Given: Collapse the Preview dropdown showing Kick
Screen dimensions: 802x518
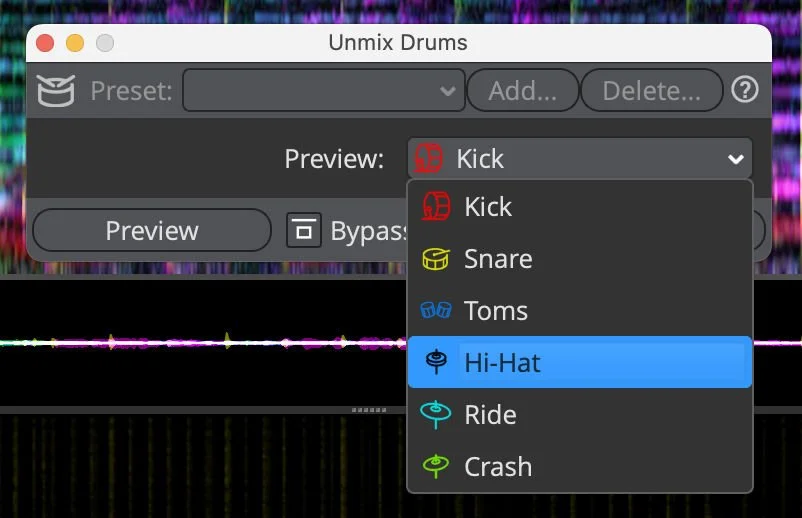Looking at the screenshot, I should click(x=580, y=159).
